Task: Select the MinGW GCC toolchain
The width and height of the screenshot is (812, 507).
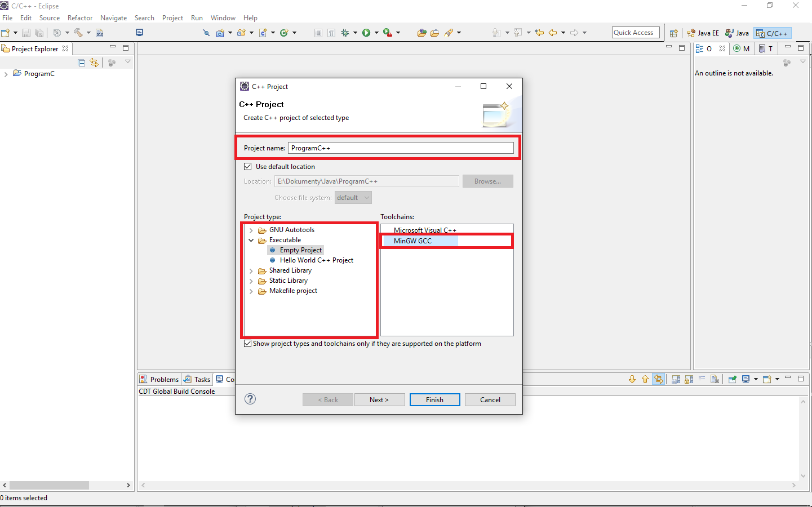Action: point(412,241)
